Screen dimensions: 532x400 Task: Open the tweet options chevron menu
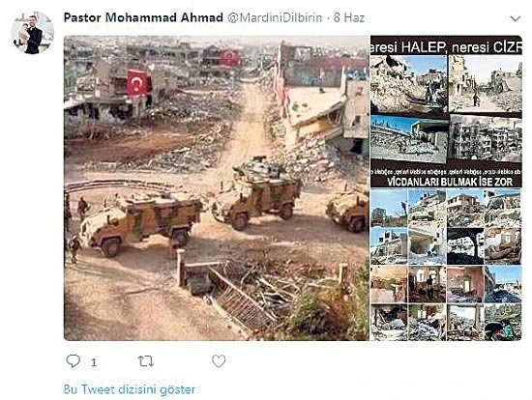(515, 18)
